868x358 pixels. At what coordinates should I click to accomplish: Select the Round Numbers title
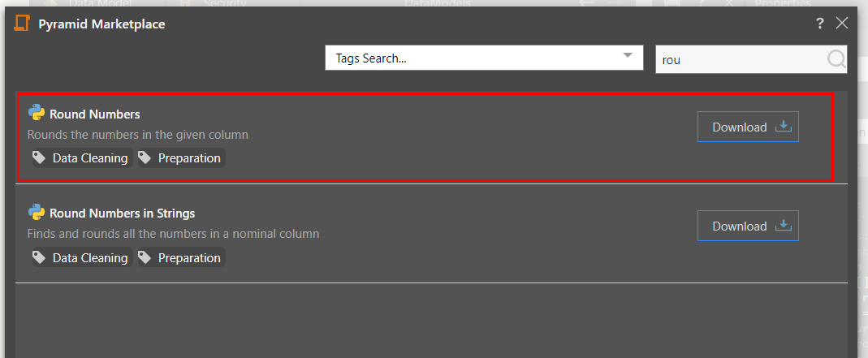click(94, 114)
